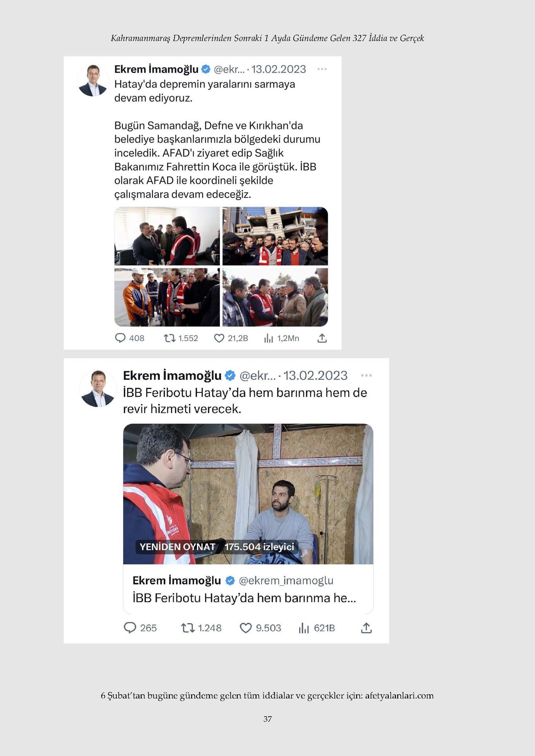Open three-dot more menu on first tweet
The height and width of the screenshot is (756, 535).
pos(322,69)
